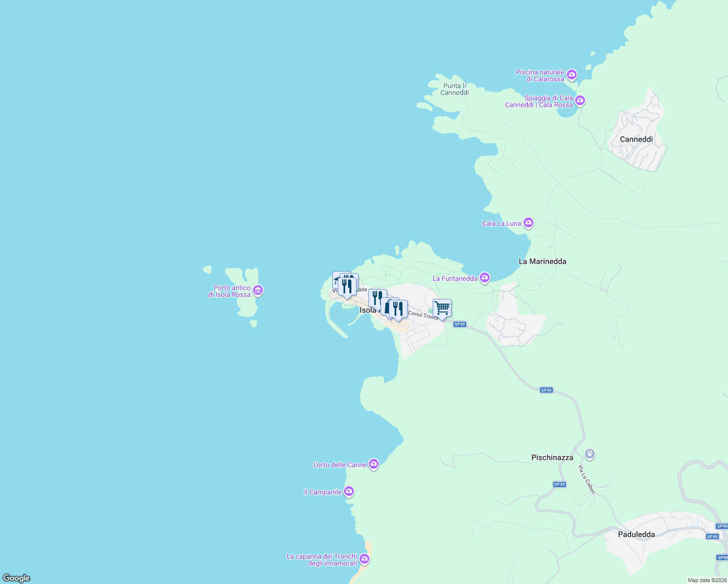Click the Il Campanile photo marker
Image resolution: width=728 pixels, height=584 pixels.
349,492
